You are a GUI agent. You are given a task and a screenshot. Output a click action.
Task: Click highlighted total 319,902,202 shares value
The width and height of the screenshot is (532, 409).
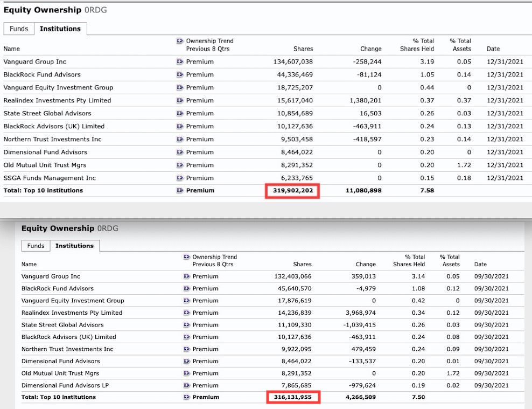coord(292,190)
